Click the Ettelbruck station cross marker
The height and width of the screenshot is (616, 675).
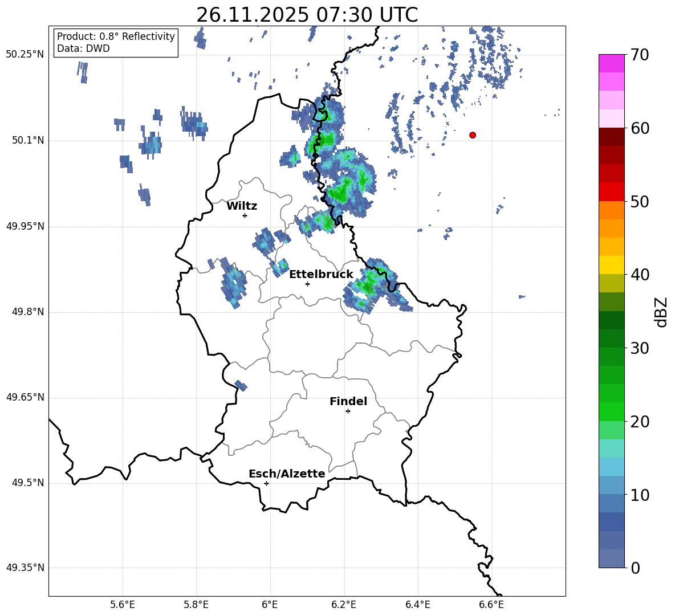[307, 284]
